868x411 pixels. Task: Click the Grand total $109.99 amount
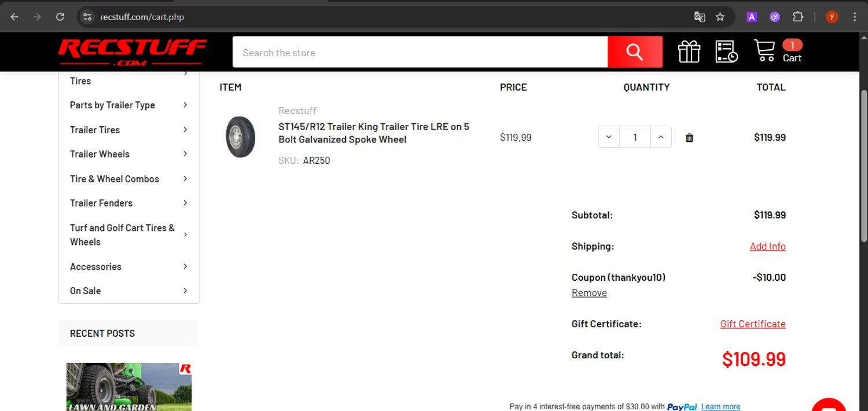coord(754,359)
